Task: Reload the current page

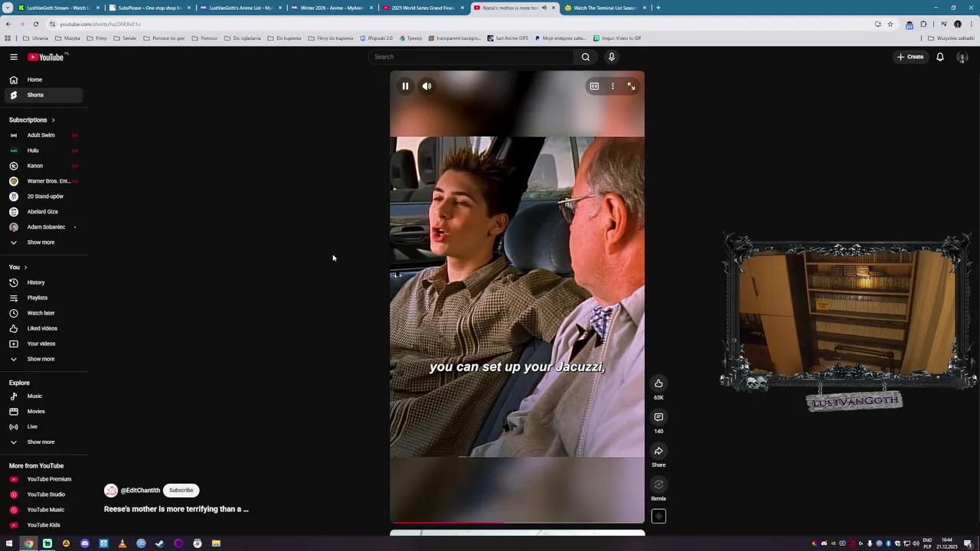Action: point(36,24)
